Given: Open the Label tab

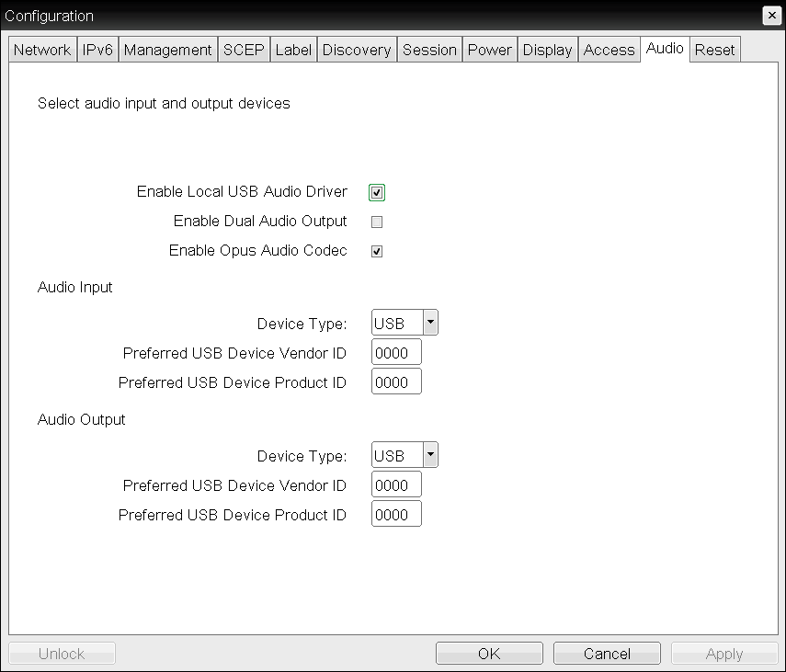Looking at the screenshot, I should point(293,50).
